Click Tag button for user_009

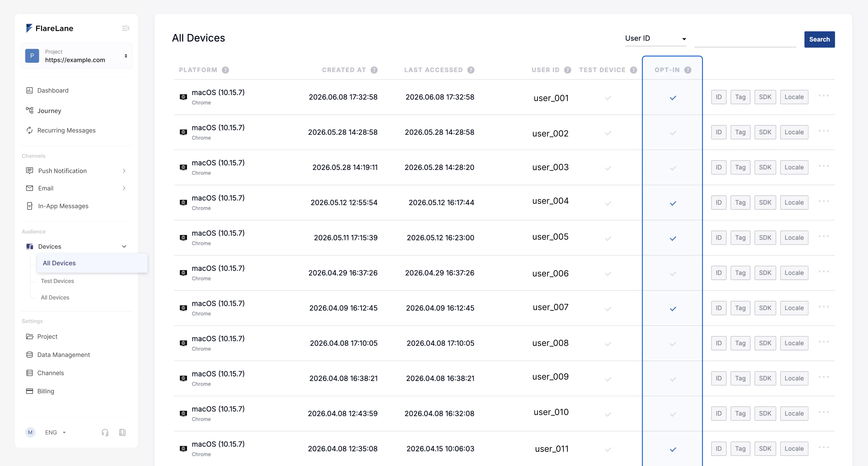[x=740, y=378]
